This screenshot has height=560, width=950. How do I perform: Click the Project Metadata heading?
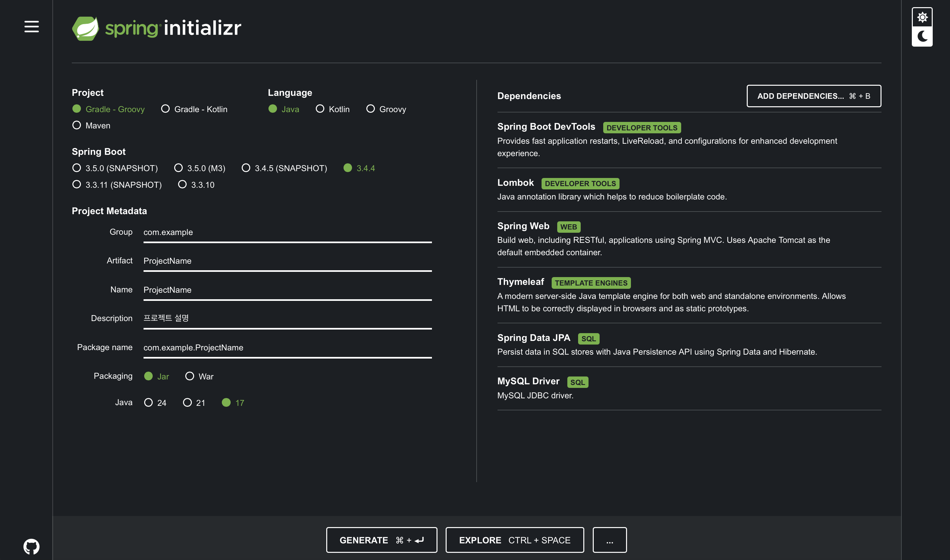[x=109, y=211]
